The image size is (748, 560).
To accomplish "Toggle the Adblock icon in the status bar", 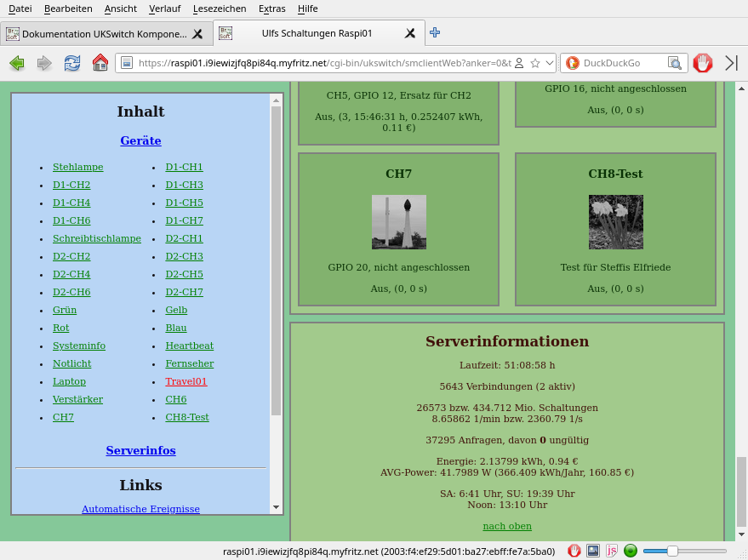I will coord(574,551).
